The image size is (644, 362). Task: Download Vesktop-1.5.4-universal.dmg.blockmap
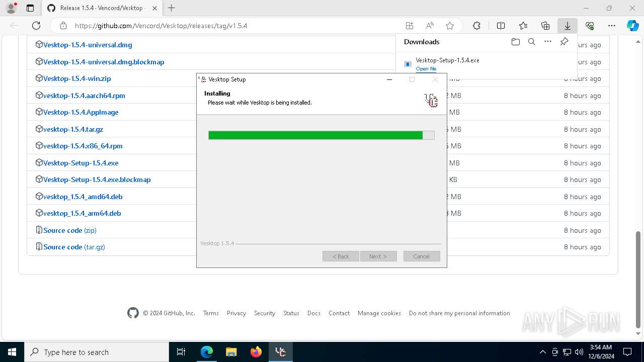tap(104, 62)
